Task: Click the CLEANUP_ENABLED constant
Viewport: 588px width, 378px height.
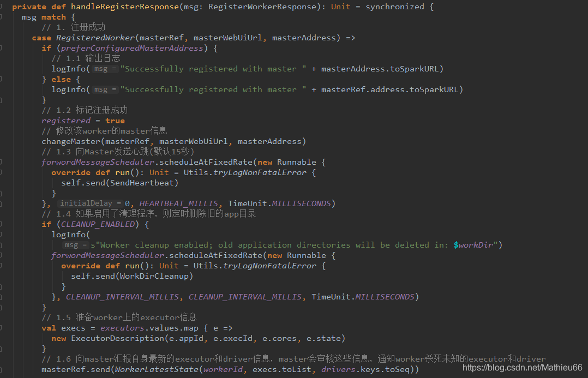Action: (98, 224)
